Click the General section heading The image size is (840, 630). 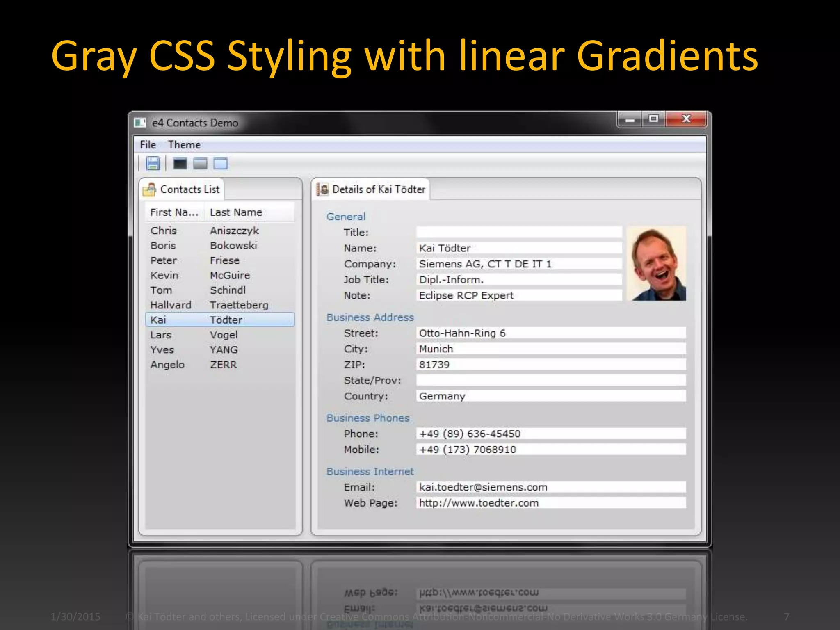click(x=346, y=217)
